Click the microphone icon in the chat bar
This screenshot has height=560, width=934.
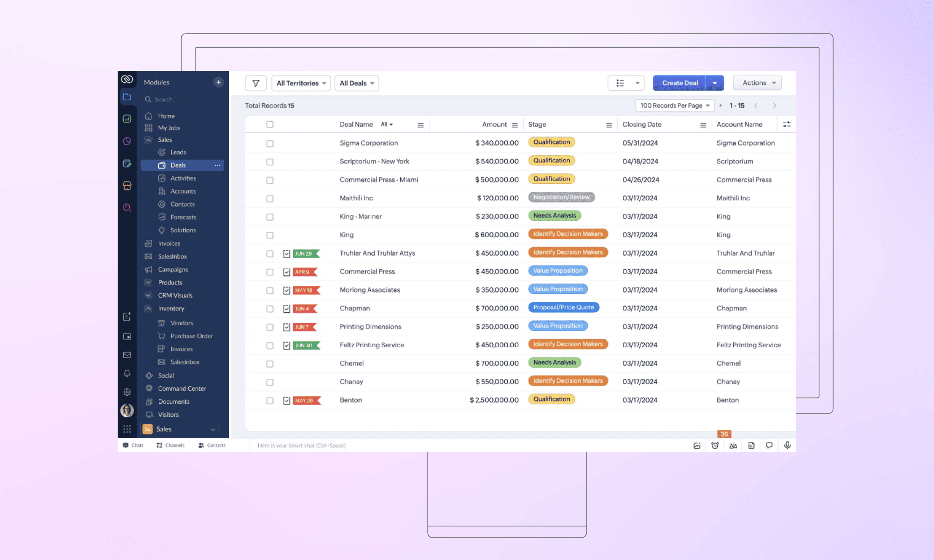pyautogui.click(x=787, y=445)
